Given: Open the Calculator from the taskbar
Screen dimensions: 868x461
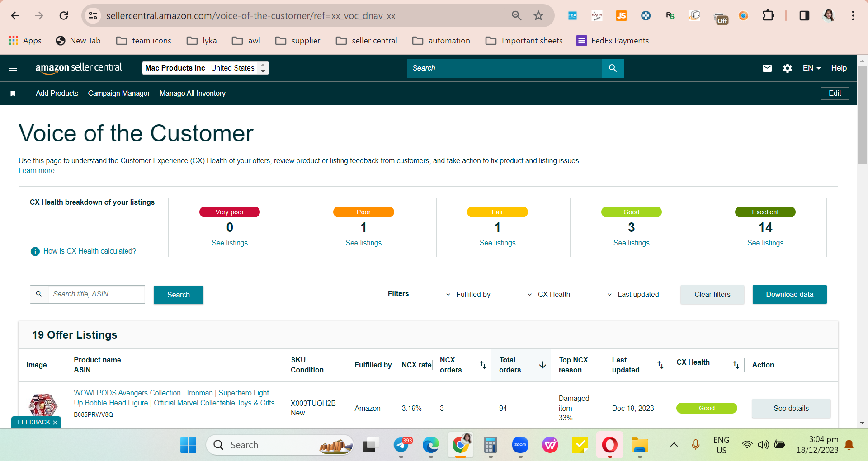Looking at the screenshot, I should pyautogui.click(x=491, y=445).
